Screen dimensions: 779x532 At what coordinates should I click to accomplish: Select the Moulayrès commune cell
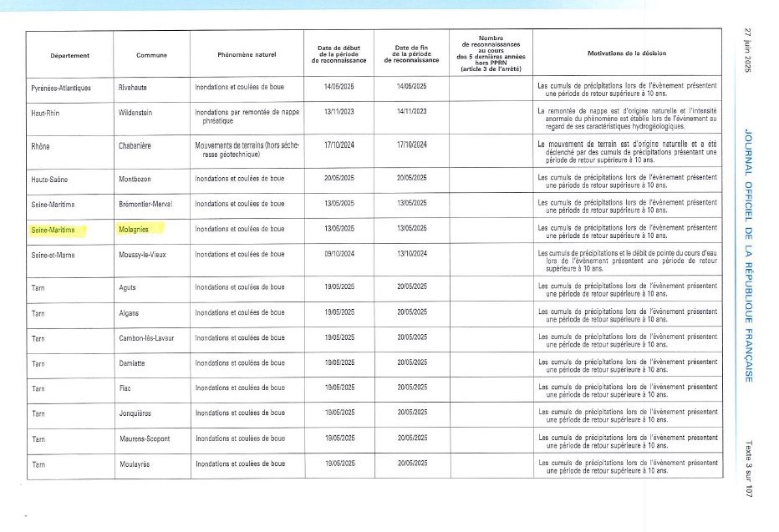(139, 464)
